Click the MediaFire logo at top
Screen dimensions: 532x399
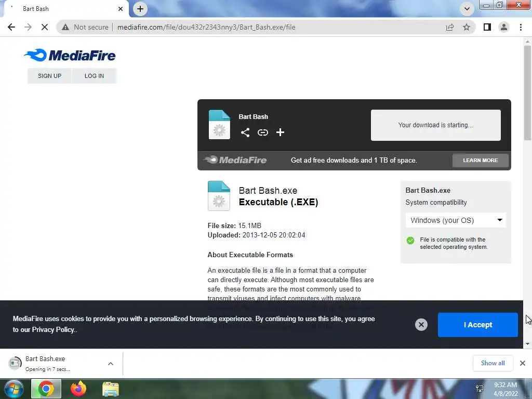[70, 55]
